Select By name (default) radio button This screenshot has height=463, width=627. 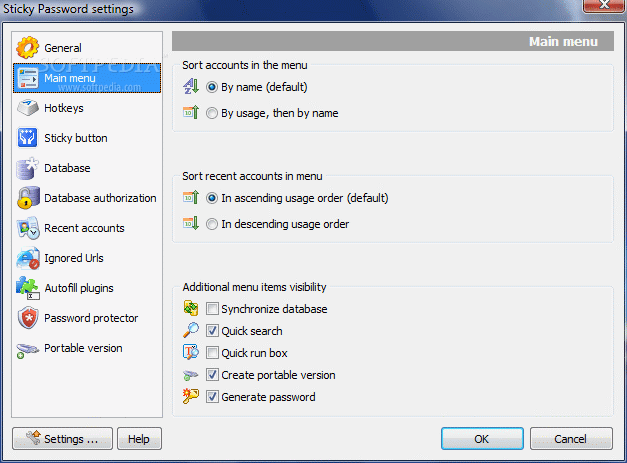coord(212,87)
